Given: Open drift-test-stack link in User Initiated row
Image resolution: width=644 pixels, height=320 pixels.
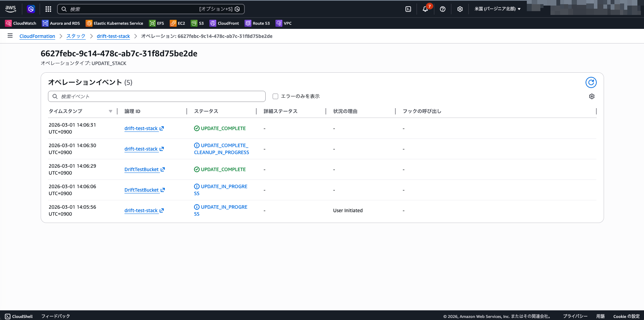Looking at the screenshot, I should point(141,210).
